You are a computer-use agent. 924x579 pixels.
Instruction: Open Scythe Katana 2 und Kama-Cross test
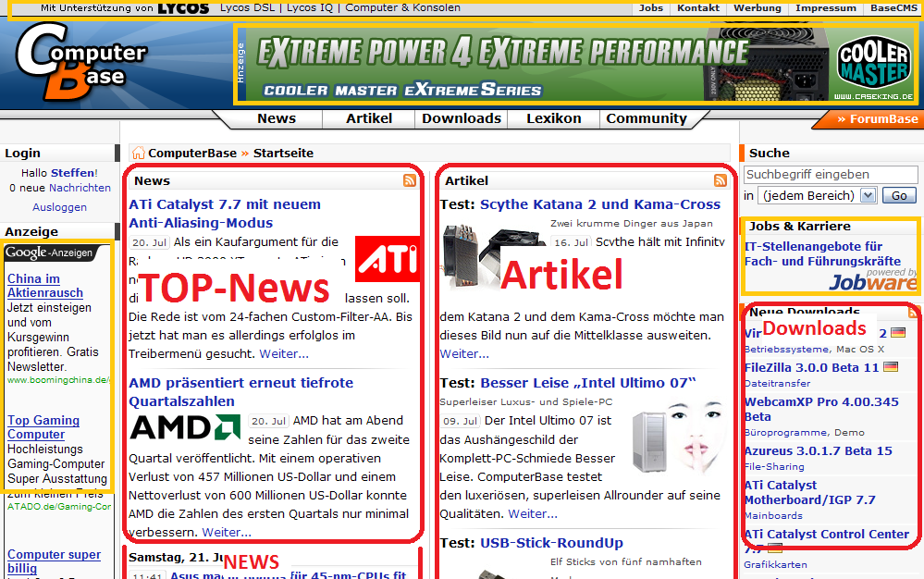tap(600, 204)
